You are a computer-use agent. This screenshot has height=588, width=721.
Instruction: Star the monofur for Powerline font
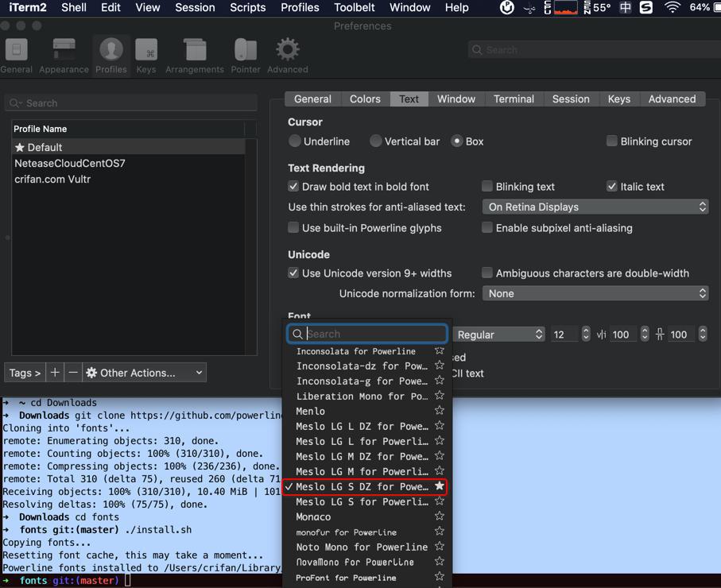coord(440,532)
